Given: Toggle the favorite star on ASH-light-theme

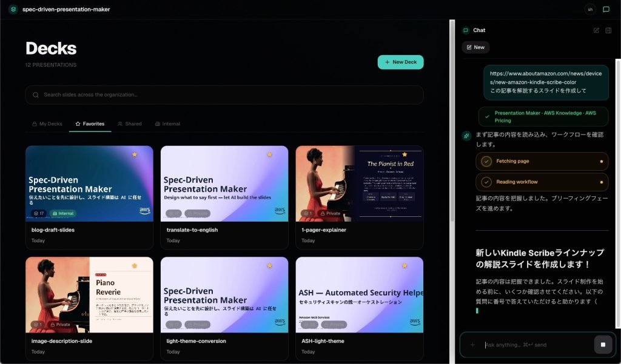Looking at the screenshot, I should coord(404,265).
